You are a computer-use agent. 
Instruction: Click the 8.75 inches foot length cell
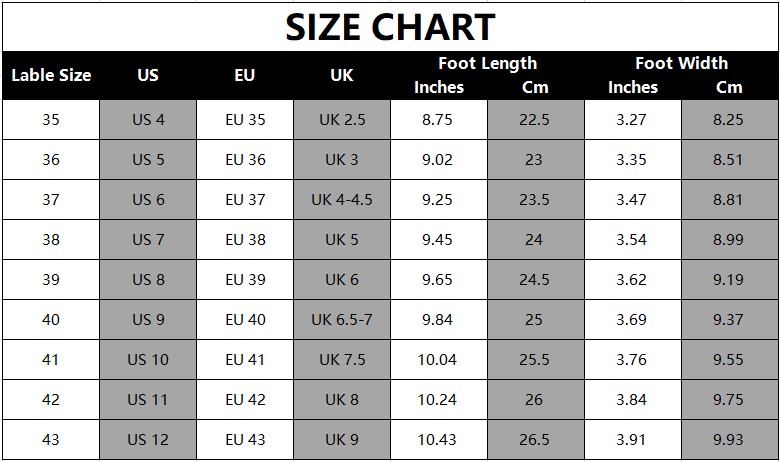pos(438,120)
